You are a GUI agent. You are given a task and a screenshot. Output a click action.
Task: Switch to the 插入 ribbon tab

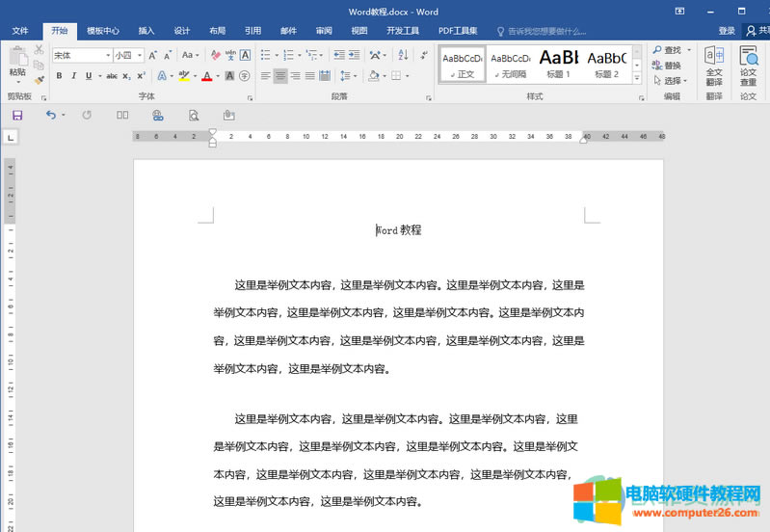[x=146, y=31]
